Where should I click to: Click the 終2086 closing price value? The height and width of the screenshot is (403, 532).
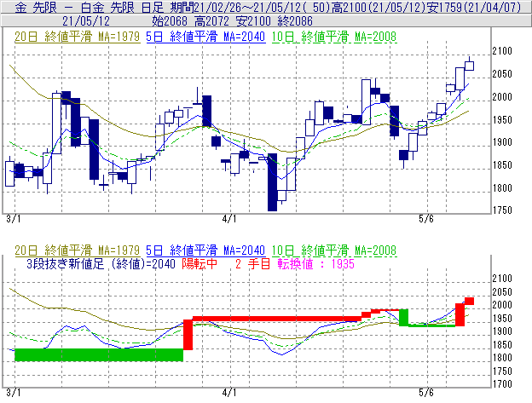[295, 21]
